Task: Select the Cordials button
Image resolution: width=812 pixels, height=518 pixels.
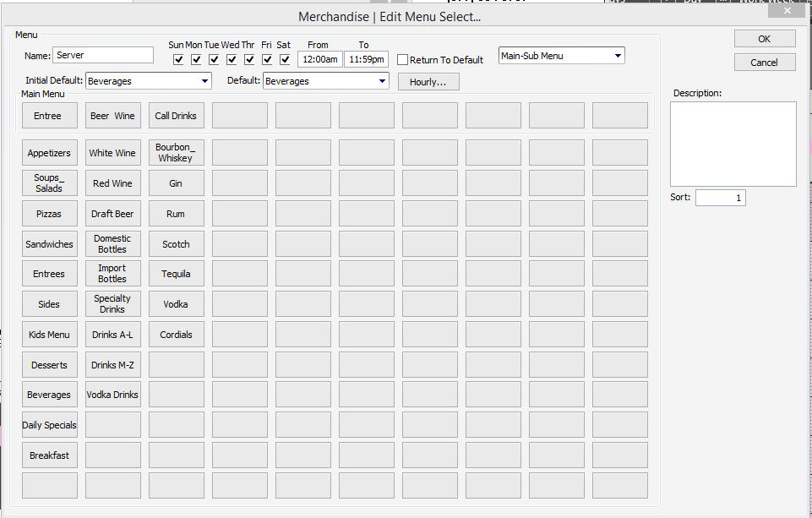Action: [176, 335]
